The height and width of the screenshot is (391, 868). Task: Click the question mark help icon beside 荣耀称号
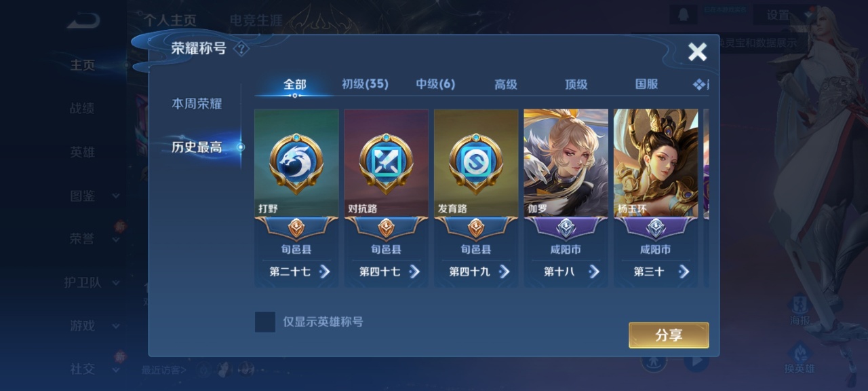(x=241, y=49)
